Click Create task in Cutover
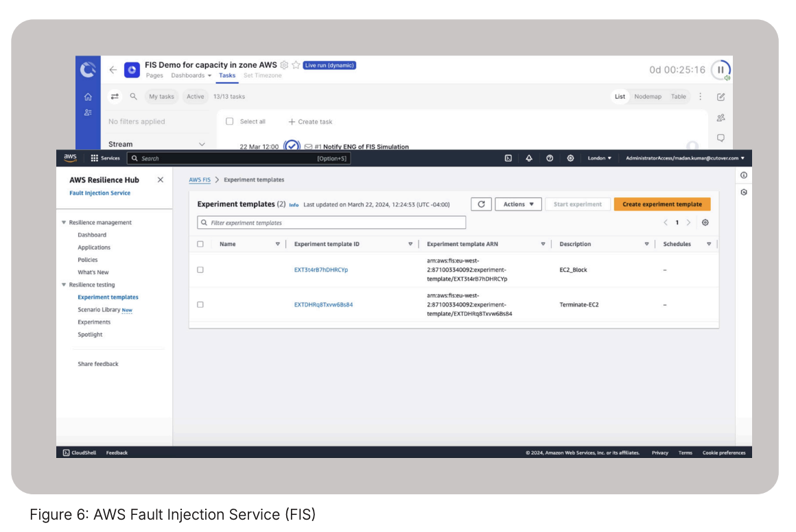 (310, 122)
